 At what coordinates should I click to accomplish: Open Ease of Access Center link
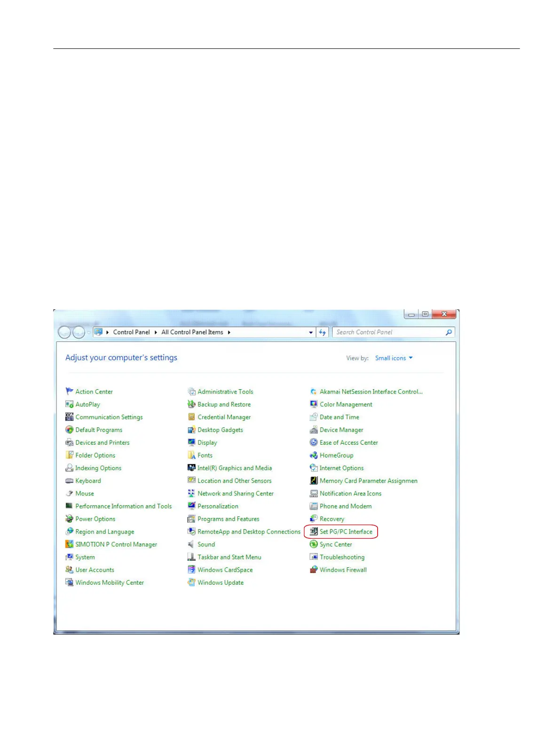coord(349,442)
